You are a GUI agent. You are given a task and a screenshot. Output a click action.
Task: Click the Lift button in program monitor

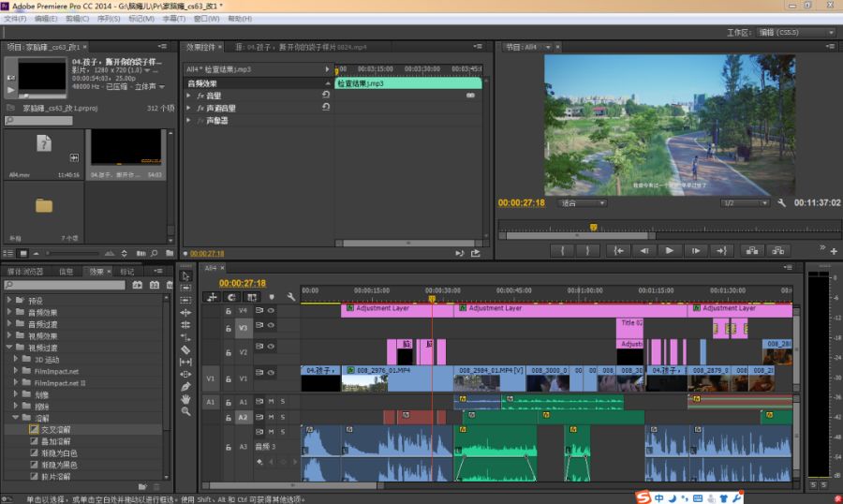coord(750,250)
